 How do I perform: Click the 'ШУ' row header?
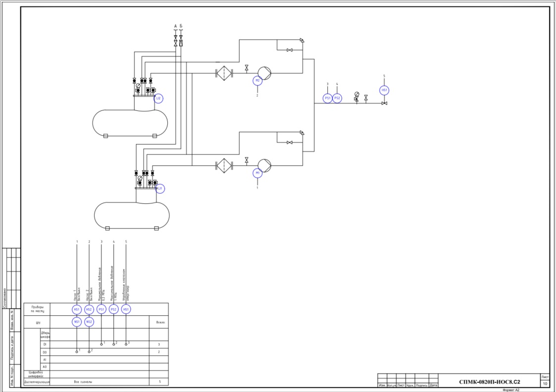[37, 323]
